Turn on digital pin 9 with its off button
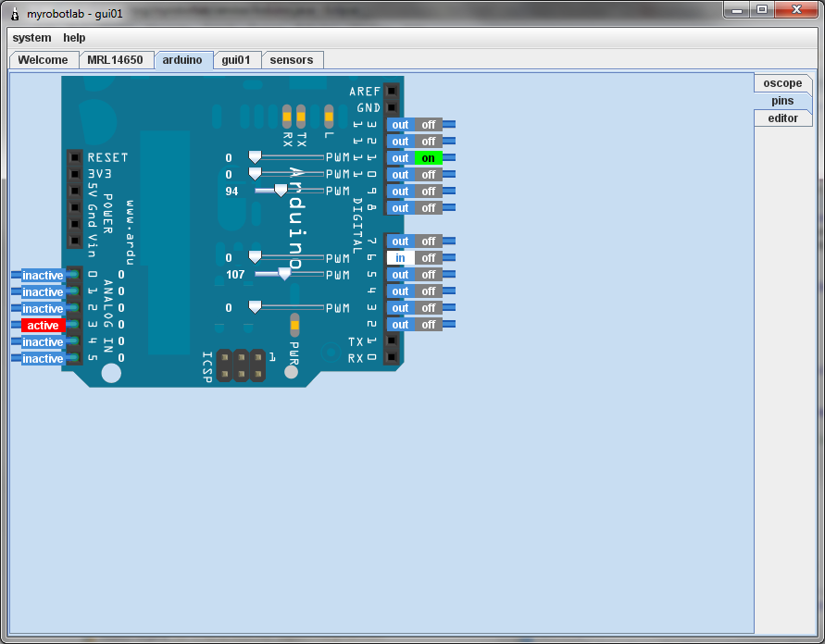The image size is (825, 644). [x=429, y=192]
